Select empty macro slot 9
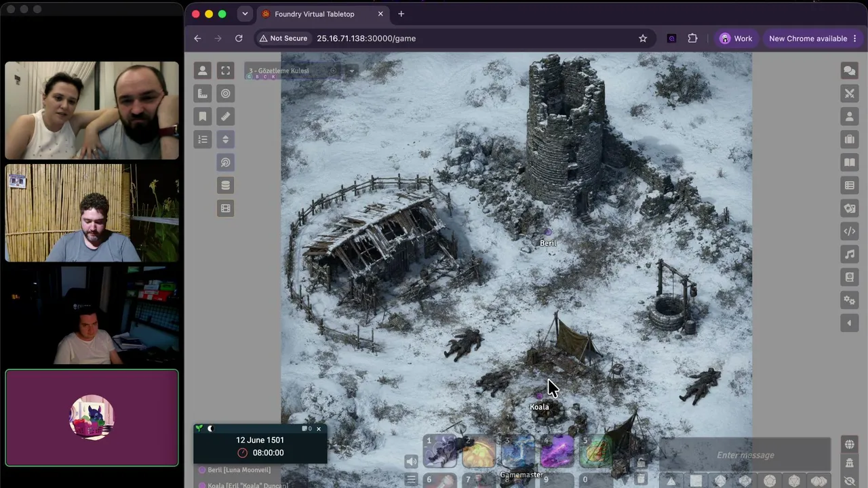The width and height of the screenshot is (868, 488). click(556, 481)
